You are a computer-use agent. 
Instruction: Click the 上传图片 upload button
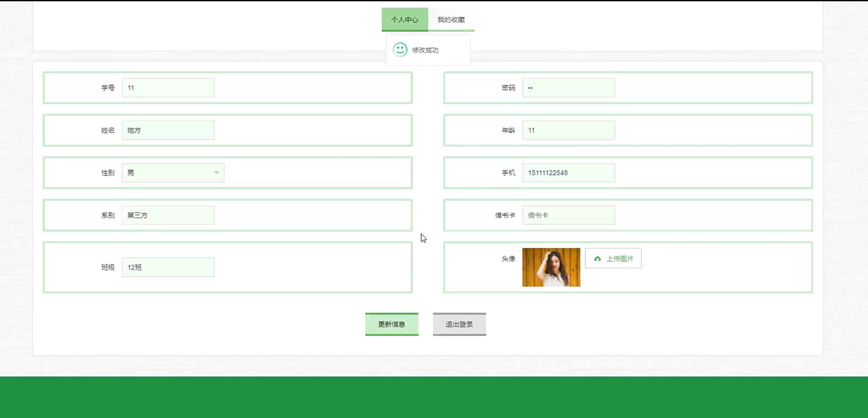click(x=613, y=258)
